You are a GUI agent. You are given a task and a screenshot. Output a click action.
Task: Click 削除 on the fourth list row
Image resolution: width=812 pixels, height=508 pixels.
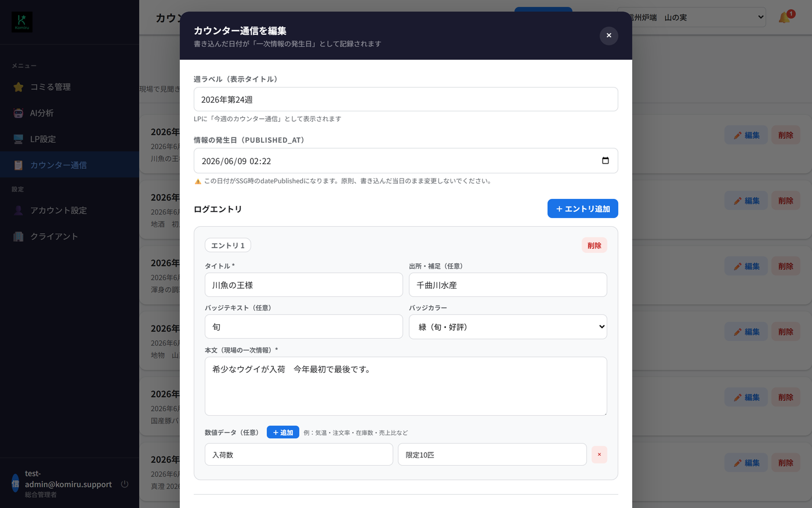tap(786, 332)
